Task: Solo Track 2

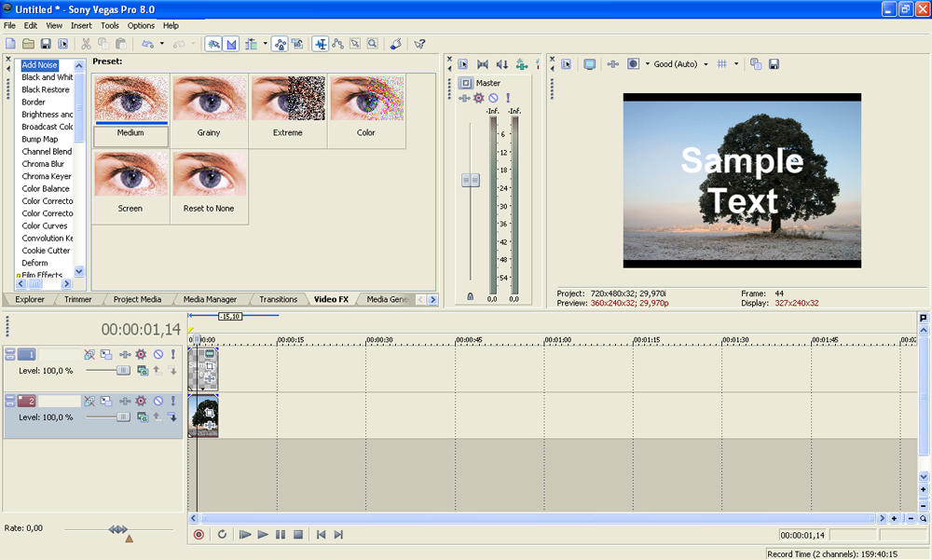Action: (173, 401)
